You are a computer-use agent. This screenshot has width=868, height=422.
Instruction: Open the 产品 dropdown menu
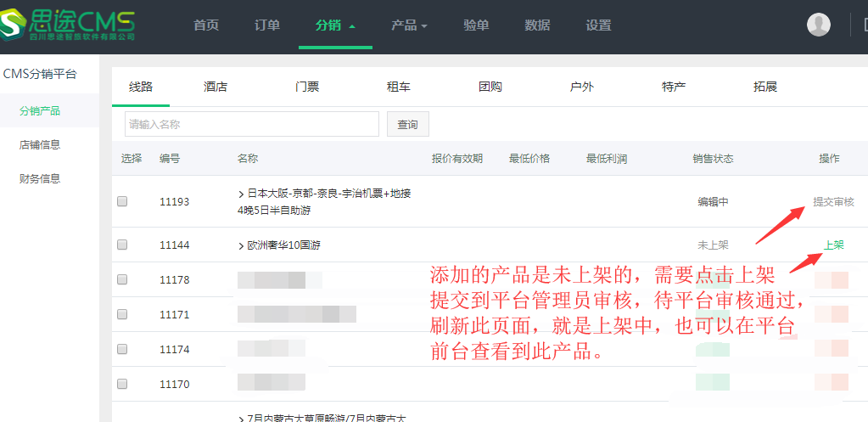coord(409,25)
